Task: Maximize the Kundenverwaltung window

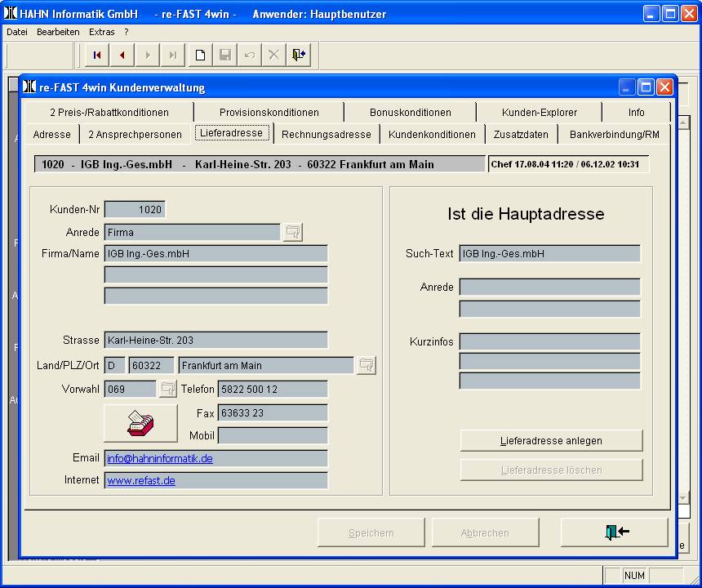Action: tap(646, 87)
